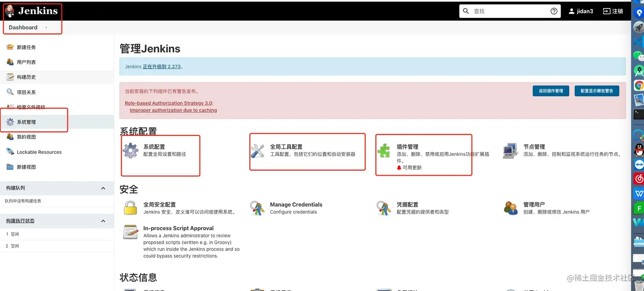
Task: Click the 构建队列 panel title
Action: pyautogui.click(x=15, y=188)
